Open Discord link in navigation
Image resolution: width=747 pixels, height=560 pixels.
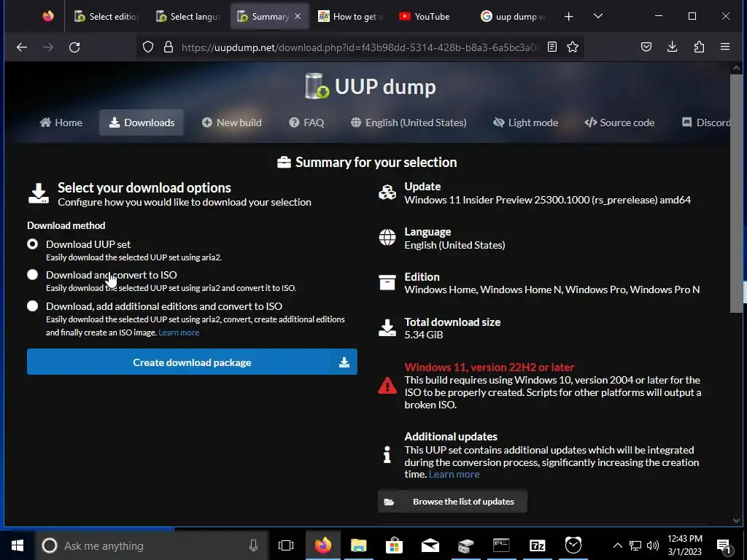point(706,122)
